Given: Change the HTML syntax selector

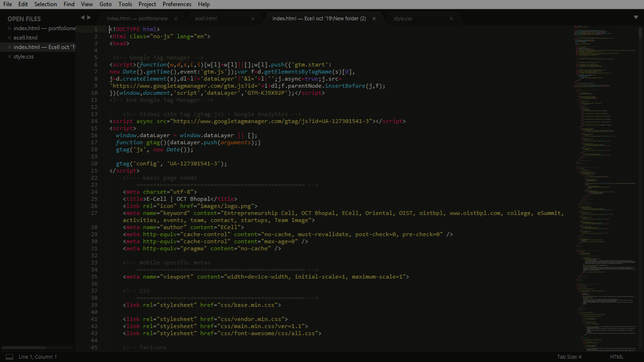Looking at the screenshot, I should click(617, 357).
